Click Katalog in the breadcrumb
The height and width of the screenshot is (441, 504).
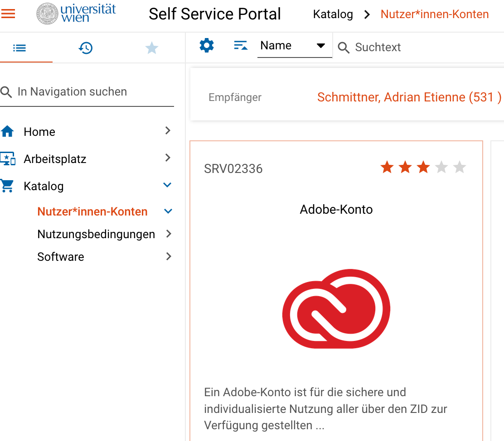(x=333, y=14)
